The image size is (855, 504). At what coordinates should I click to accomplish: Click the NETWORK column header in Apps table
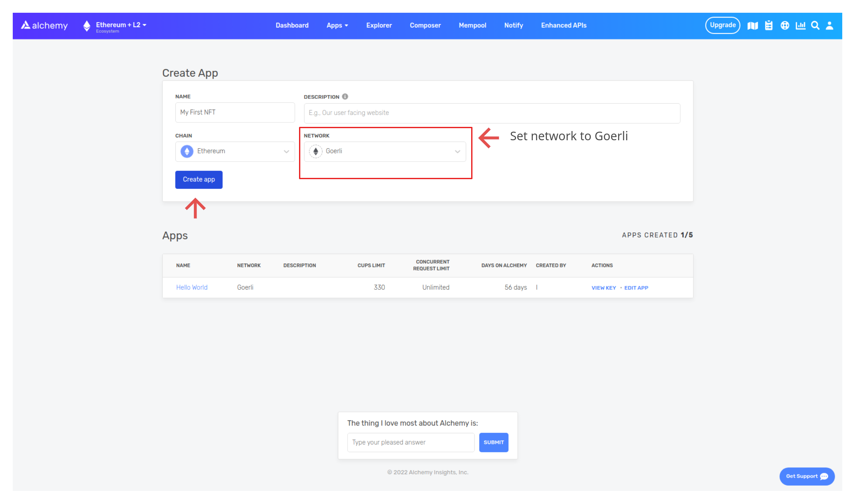tap(249, 265)
